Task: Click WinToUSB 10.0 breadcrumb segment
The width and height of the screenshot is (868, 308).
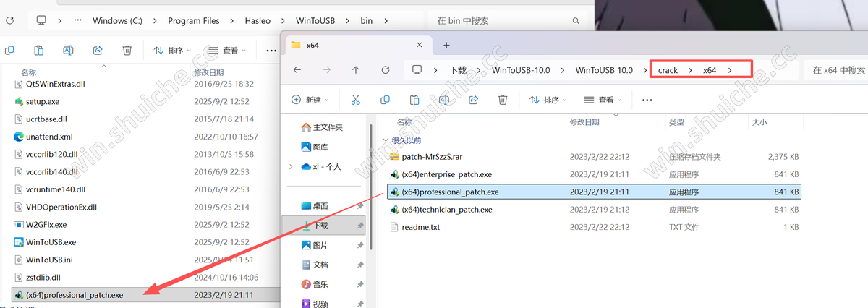Action: [604, 70]
